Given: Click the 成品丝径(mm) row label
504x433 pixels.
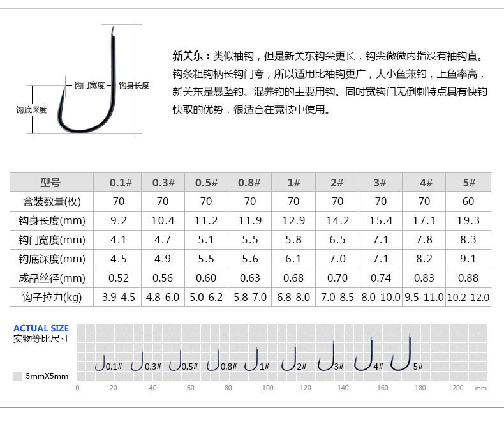Looking at the screenshot, I should click(x=52, y=278).
